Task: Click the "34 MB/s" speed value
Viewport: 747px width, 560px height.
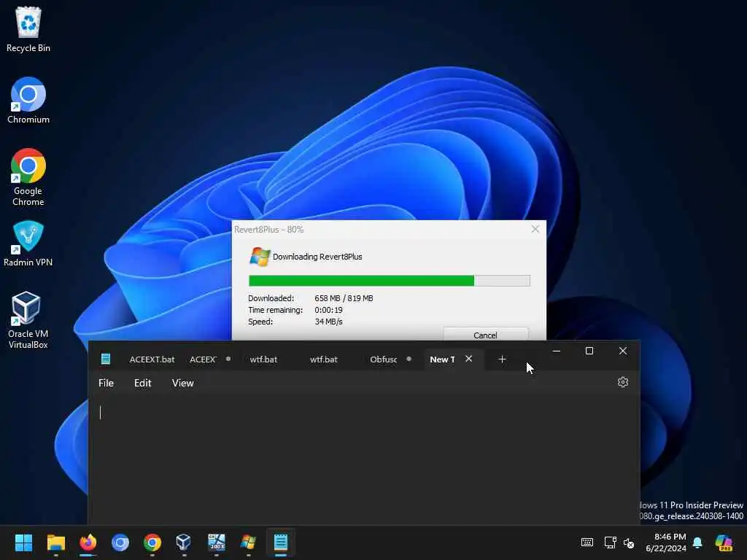Action: tap(328, 322)
